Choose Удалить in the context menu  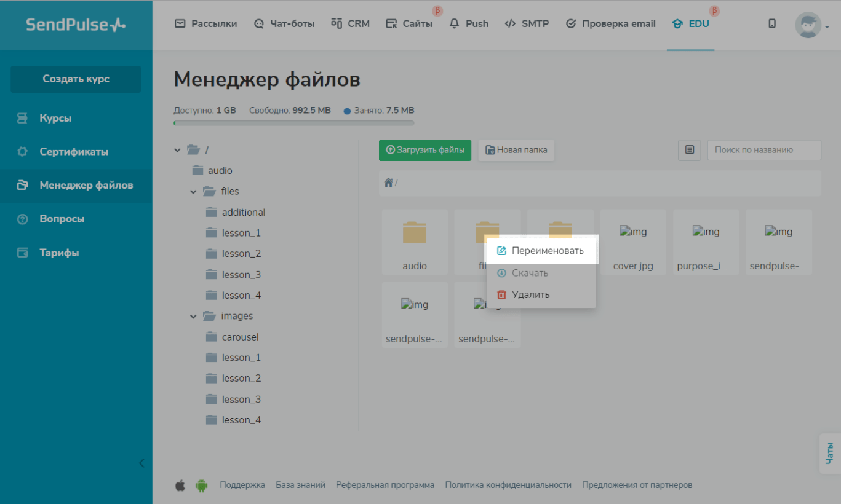click(530, 295)
